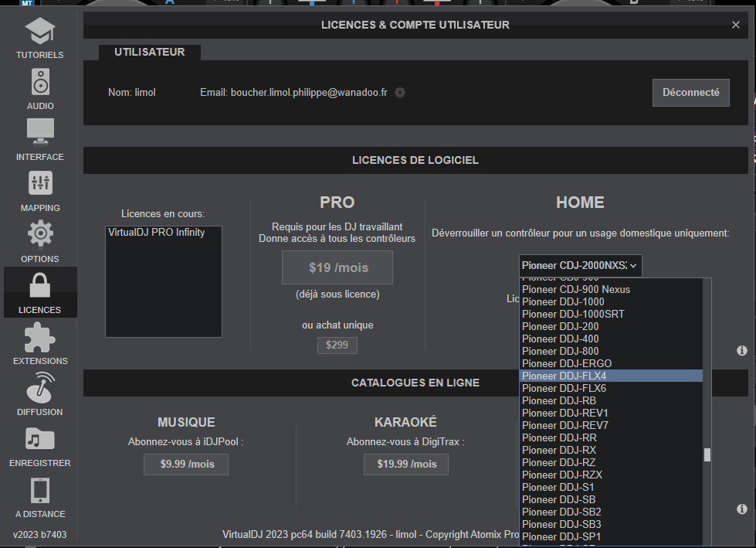756x548 pixels.
Task: Open the Mapping mixer sliders icon
Action: (40, 183)
